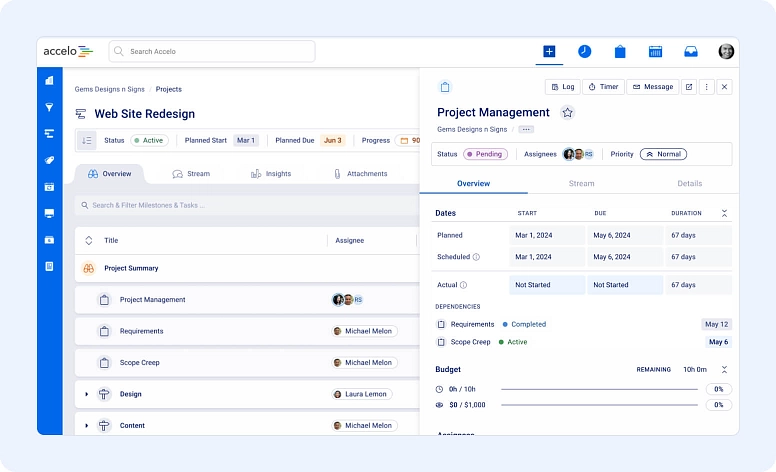Open the projects icon in left sidebar
Image resolution: width=776 pixels, height=472 pixels.
coord(49,134)
